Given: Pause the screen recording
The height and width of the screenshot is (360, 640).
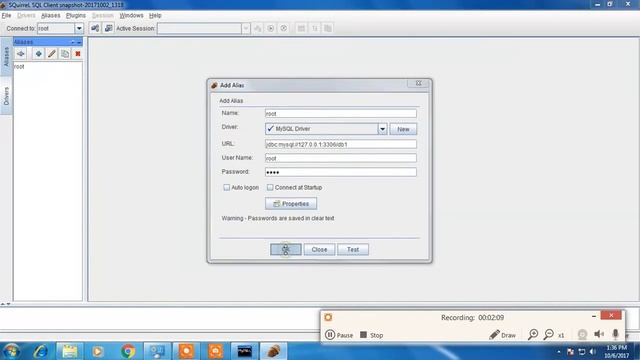Looking at the screenshot, I should pos(339,335).
